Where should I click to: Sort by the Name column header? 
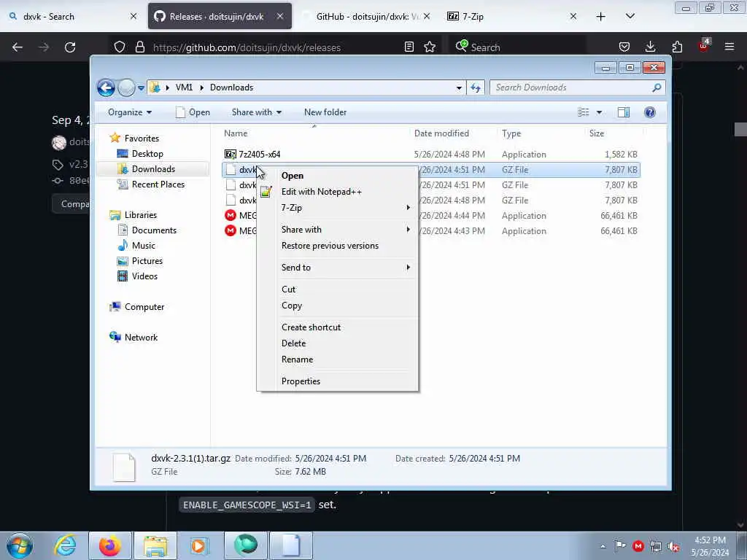236,134
